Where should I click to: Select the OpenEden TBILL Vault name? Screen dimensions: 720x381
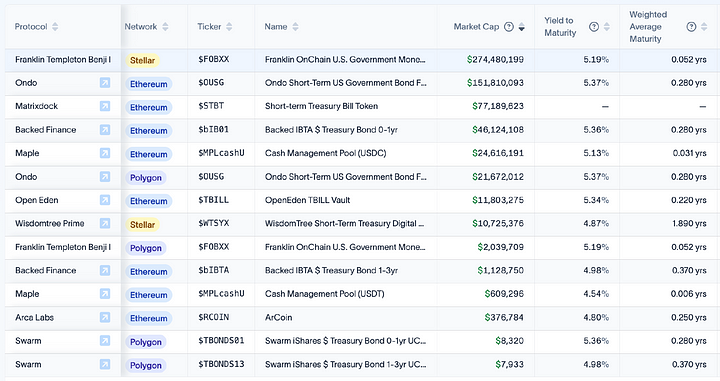tap(308, 200)
